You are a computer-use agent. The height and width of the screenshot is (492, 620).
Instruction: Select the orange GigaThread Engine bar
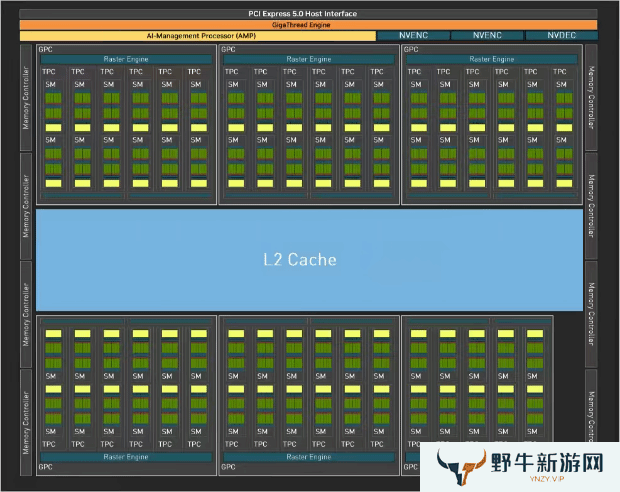(308, 25)
